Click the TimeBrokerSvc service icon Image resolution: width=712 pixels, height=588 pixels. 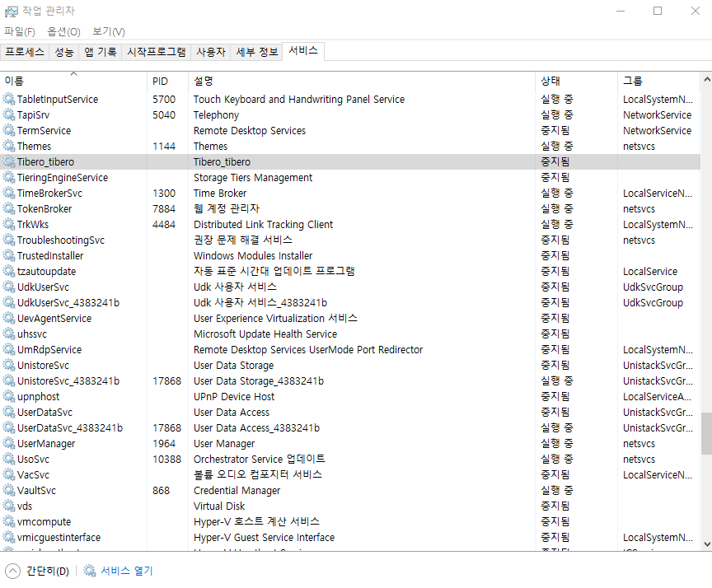click(9, 193)
